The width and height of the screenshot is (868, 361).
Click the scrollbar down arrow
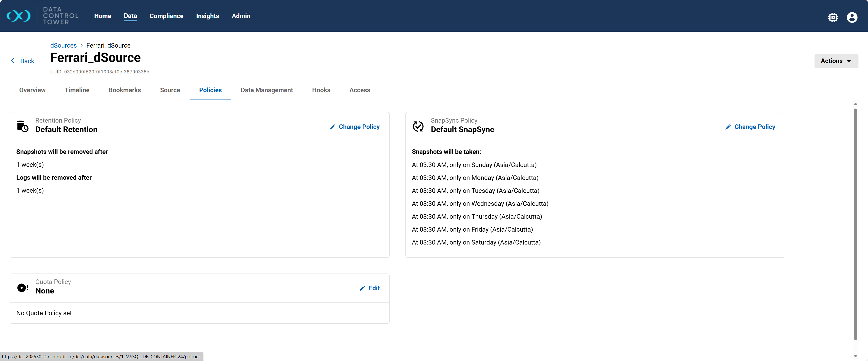click(855, 356)
